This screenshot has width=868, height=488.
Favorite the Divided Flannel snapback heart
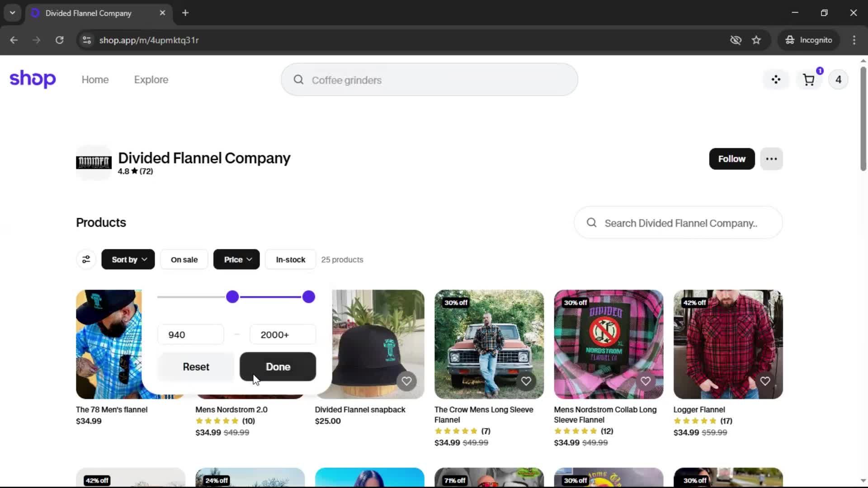406,381
